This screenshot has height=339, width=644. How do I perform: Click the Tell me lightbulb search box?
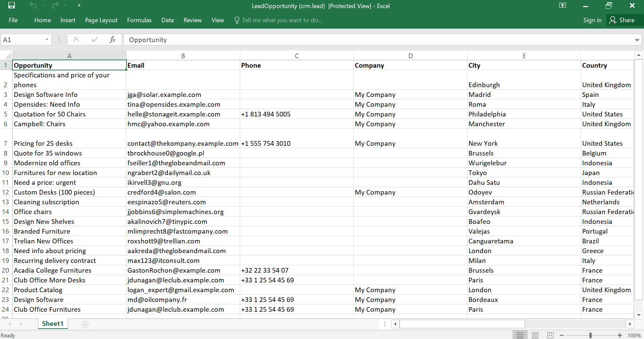(x=278, y=20)
